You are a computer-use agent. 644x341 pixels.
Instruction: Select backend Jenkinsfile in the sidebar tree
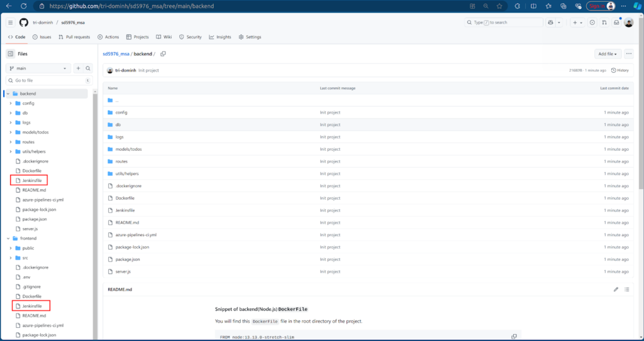pos(31,180)
